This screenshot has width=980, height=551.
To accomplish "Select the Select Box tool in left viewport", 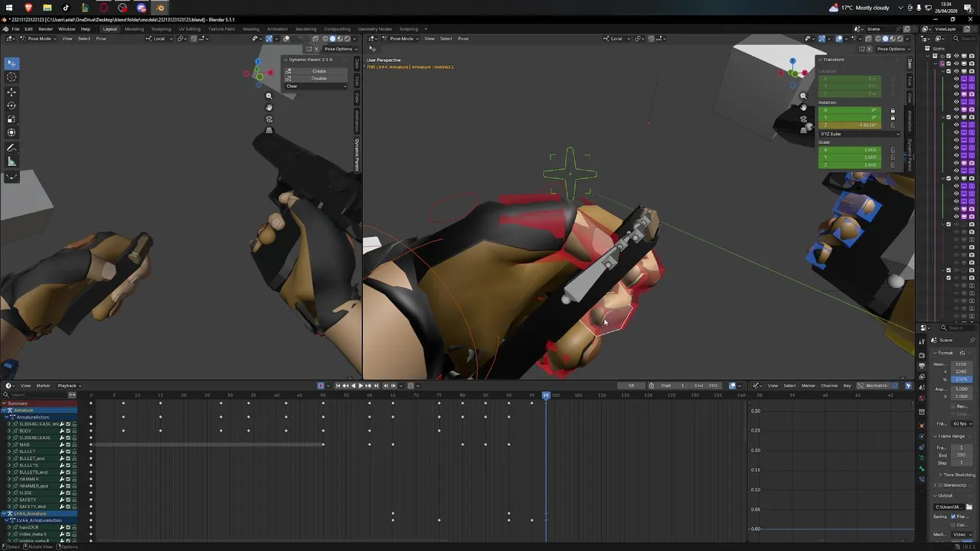I will [x=11, y=64].
